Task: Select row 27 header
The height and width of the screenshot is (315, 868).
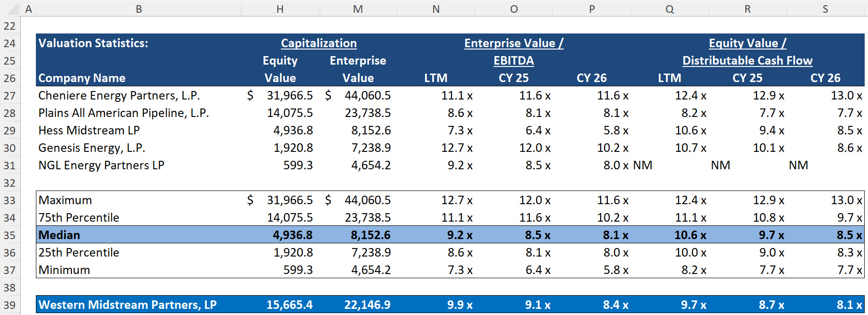Action: [10, 96]
